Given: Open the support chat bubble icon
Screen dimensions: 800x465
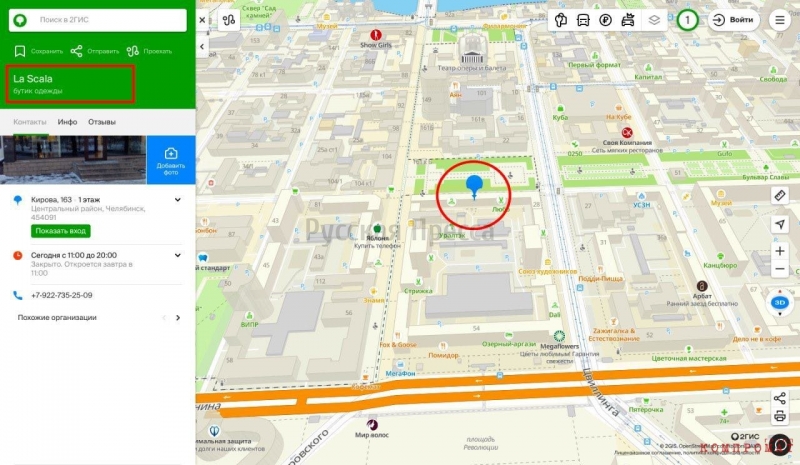Looking at the screenshot, I should click(780, 445).
